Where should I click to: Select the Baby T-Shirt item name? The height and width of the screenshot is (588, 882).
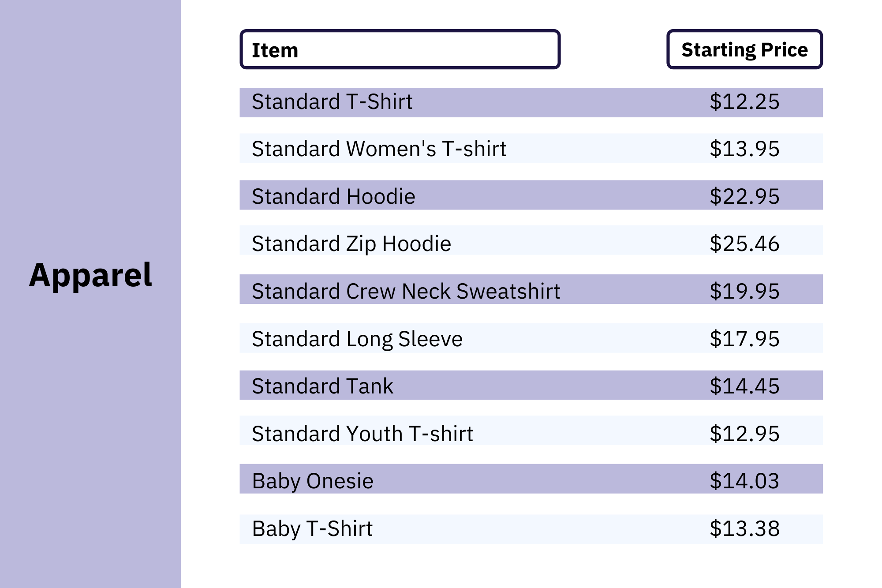312,529
